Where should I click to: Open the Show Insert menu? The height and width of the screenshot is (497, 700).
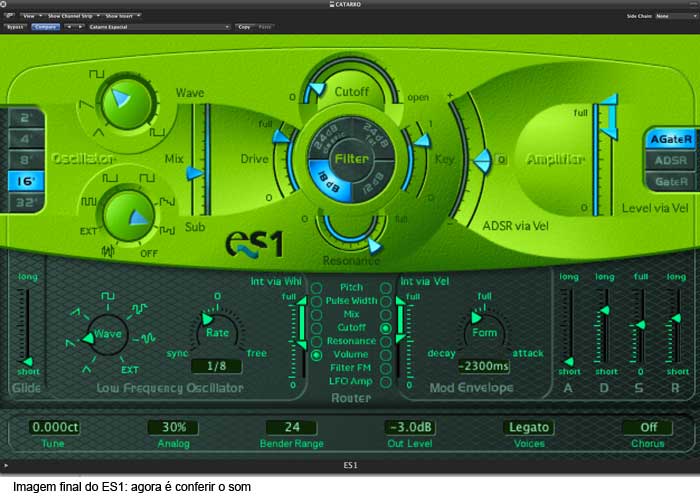point(121,17)
